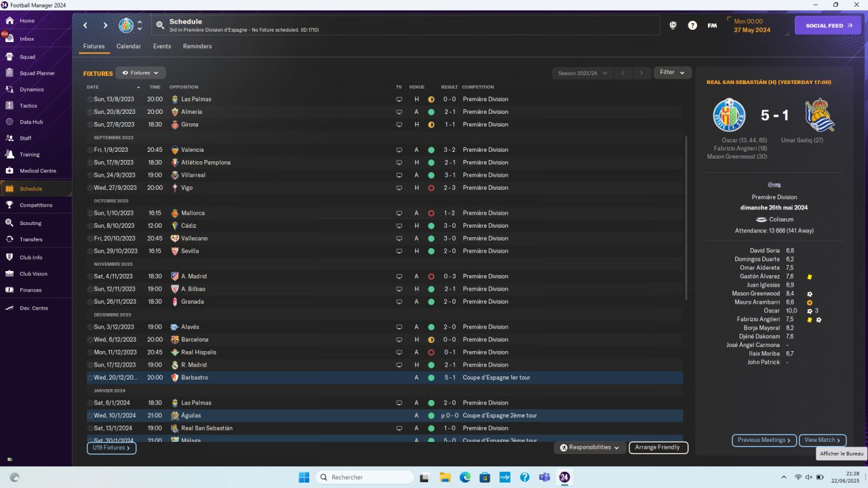The image size is (868, 488).
Task: Open Microsoft Teams from the taskbar
Action: coord(544,477)
